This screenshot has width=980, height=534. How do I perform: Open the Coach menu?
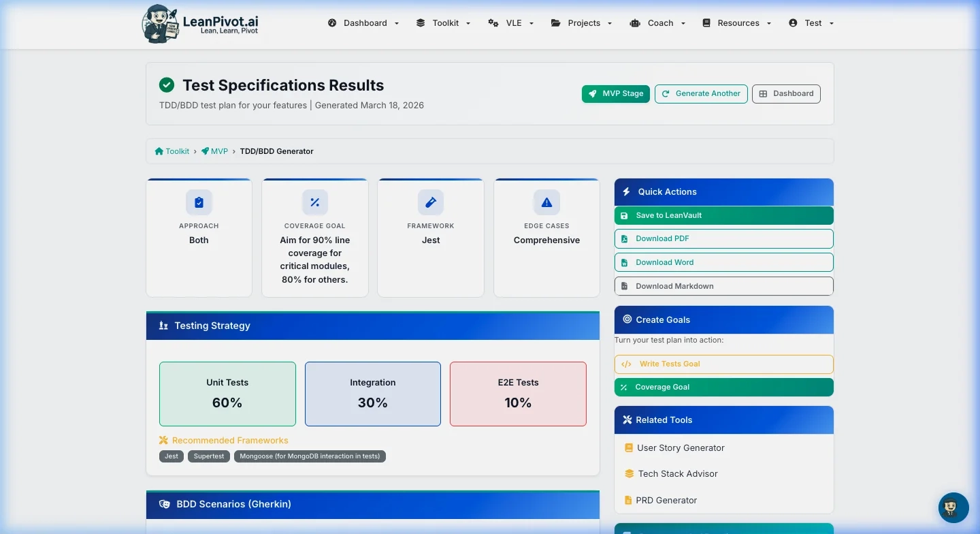coord(657,22)
